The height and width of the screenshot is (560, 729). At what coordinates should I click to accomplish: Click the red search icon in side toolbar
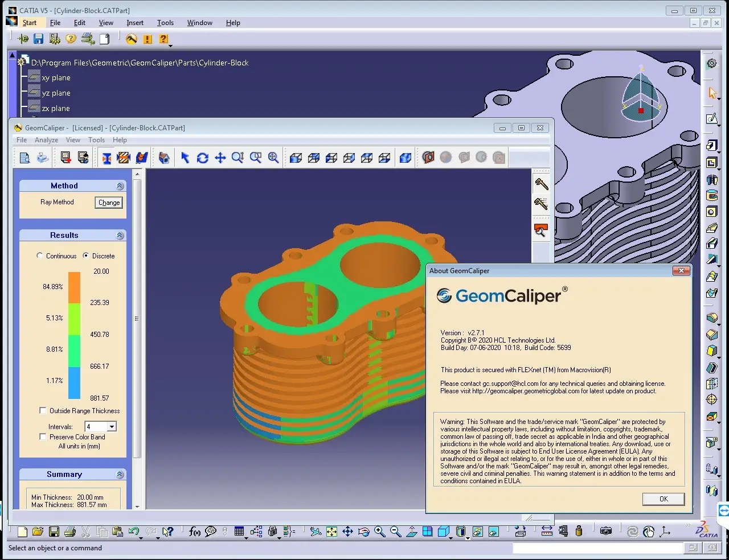coord(541,230)
